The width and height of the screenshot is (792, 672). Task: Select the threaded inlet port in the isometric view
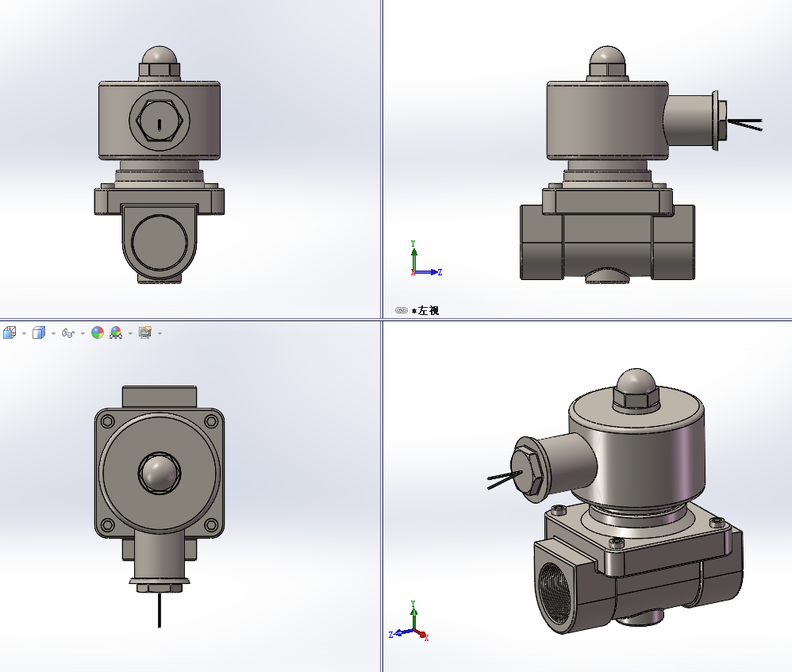(554, 595)
